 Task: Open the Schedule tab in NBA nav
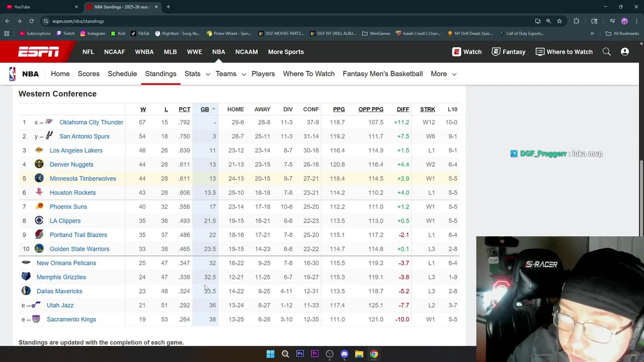coord(122,74)
